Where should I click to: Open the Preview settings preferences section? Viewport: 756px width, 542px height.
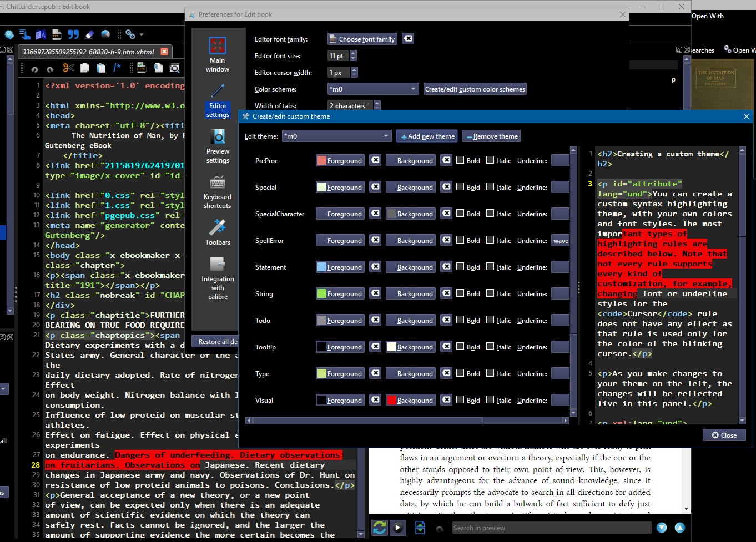[x=218, y=146]
